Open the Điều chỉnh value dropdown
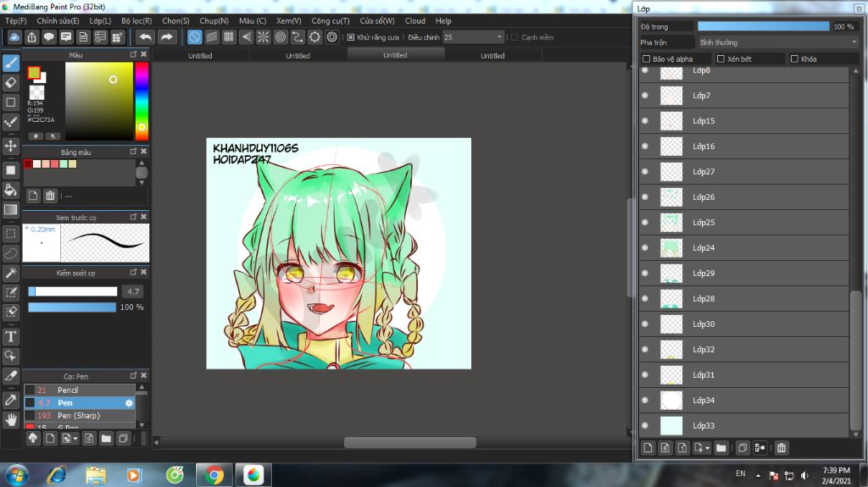 (x=473, y=37)
